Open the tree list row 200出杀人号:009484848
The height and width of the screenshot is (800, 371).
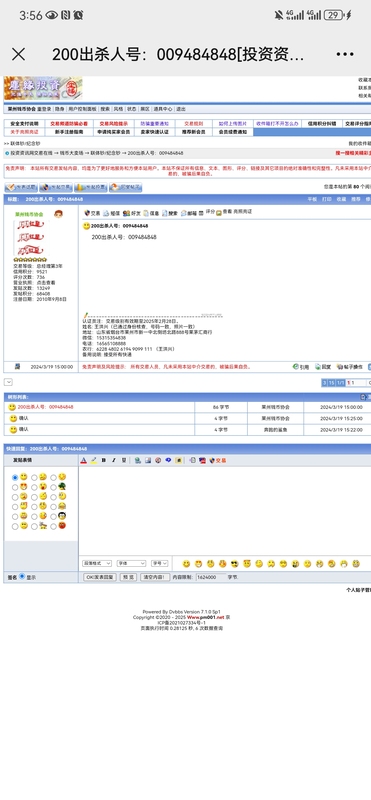pyautogui.click(x=45, y=407)
